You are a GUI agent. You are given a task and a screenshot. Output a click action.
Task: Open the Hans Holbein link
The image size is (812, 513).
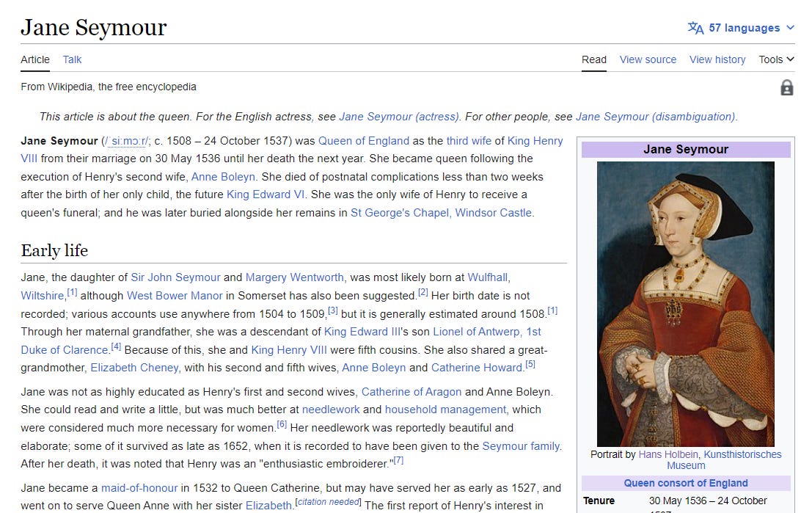[668, 454]
